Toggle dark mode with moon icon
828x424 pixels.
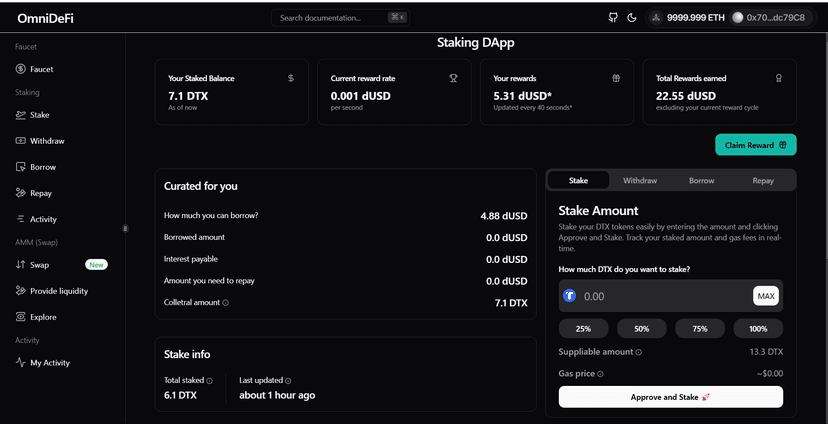(x=632, y=17)
